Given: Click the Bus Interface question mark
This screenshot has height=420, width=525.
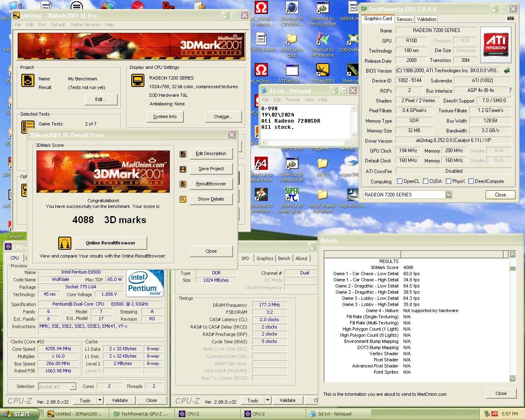Looking at the screenshot, I should (x=510, y=90).
